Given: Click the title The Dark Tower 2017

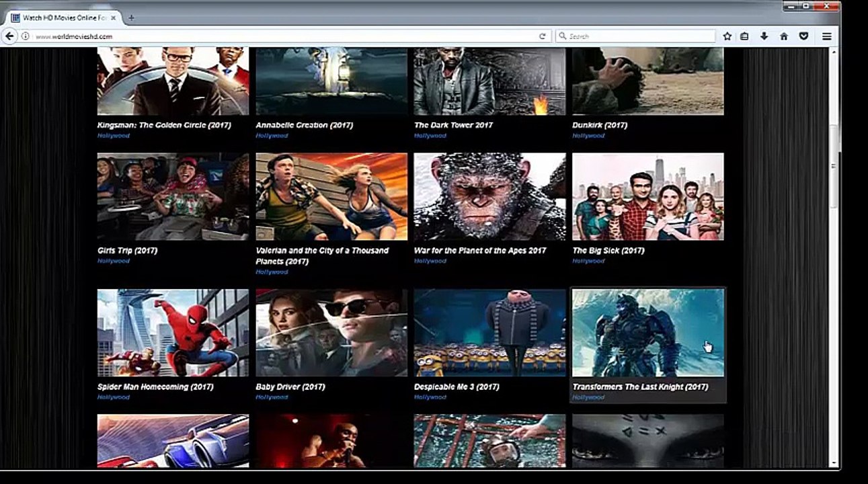Looking at the screenshot, I should coord(454,125).
